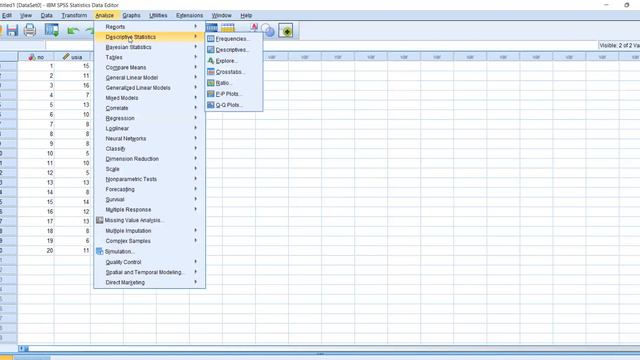Choose Descriptives from the submenu
Viewport: 640px width, 360px height.
[234, 50]
